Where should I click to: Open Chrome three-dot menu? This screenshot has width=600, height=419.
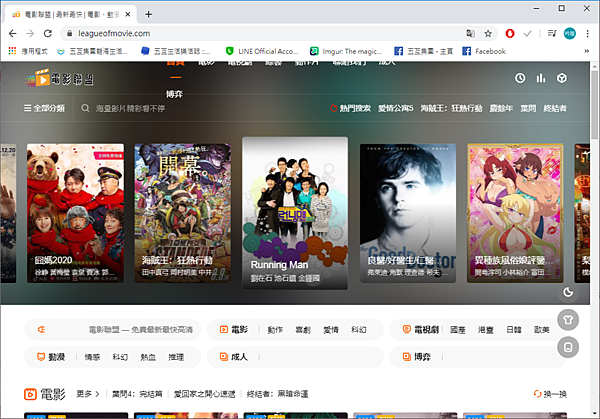coord(587,34)
